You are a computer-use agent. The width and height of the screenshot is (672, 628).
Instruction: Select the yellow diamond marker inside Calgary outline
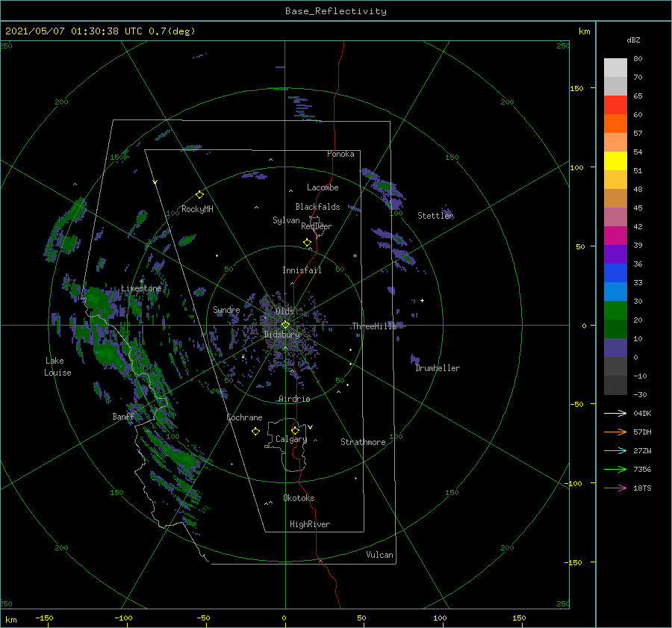[x=295, y=430]
